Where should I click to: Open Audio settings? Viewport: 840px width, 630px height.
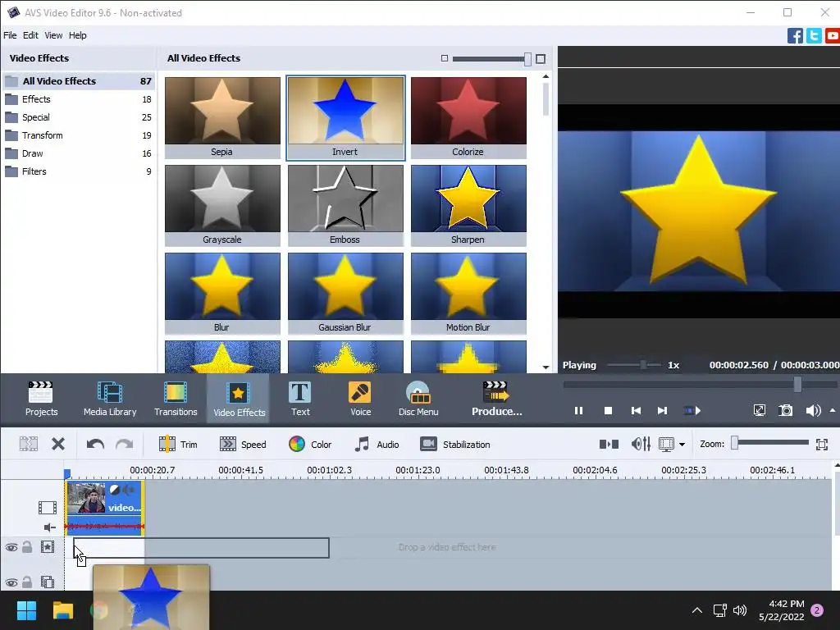tap(377, 444)
